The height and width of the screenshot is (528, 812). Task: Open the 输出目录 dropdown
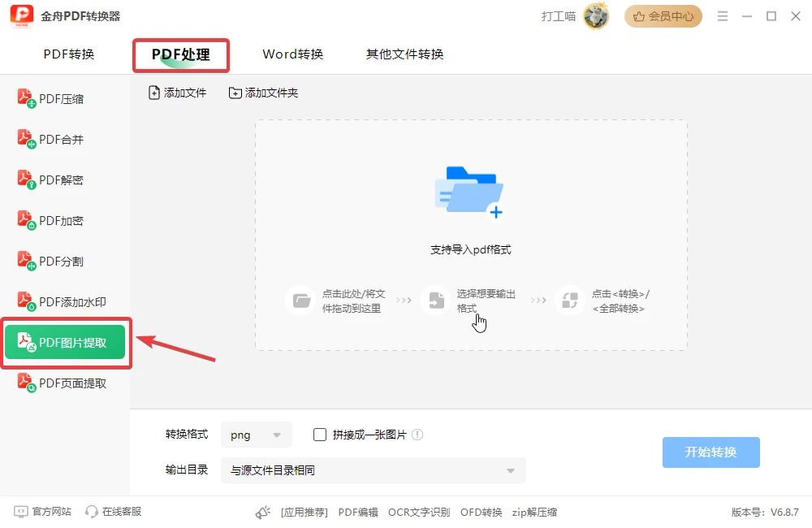click(x=374, y=470)
